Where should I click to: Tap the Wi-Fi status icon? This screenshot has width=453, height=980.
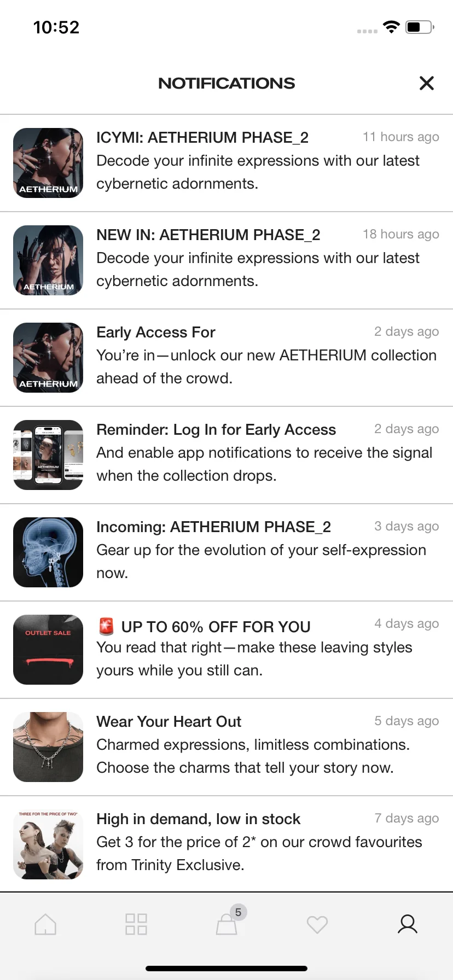coord(391,27)
